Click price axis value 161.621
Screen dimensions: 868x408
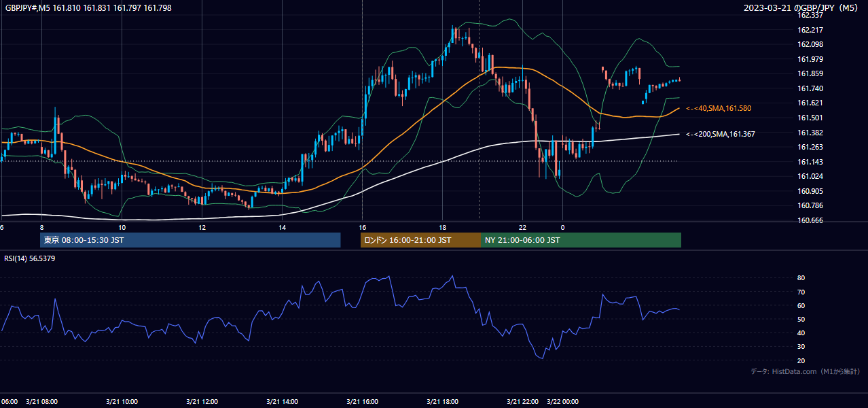(x=810, y=103)
